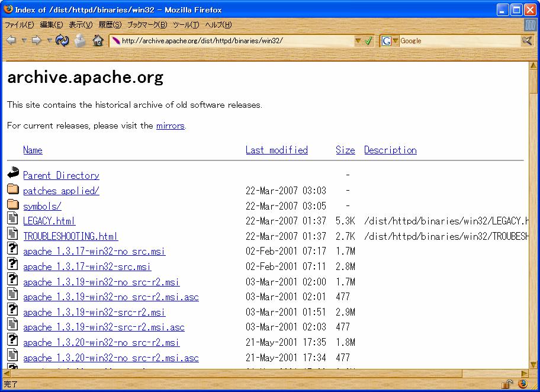
Task: Click the Forward arrow navigation button
Action: (37, 40)
